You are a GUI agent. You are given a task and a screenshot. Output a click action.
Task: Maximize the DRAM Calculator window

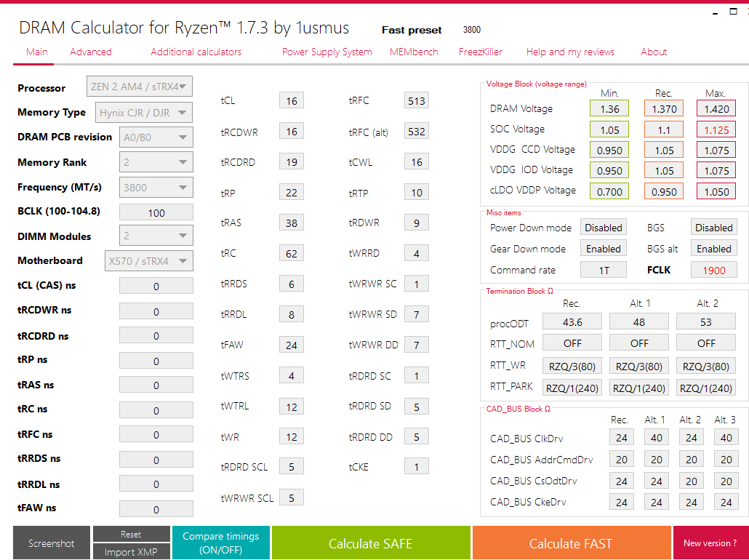click(x=733, y=12)
